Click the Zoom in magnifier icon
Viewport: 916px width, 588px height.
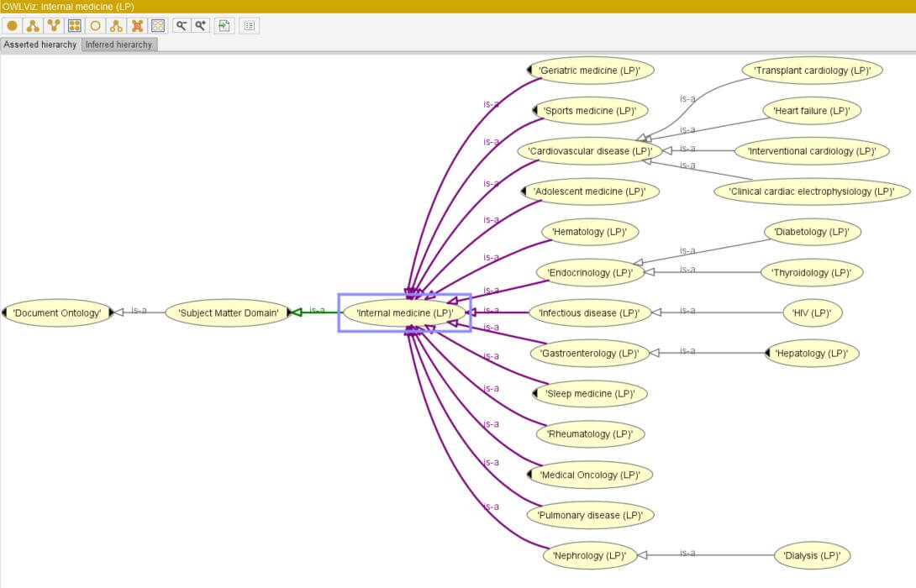(200, 26)
